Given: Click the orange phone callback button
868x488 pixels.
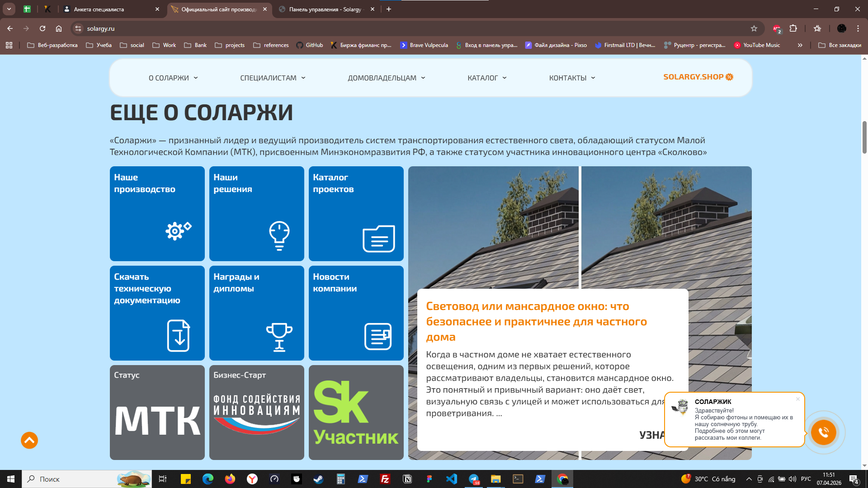Looking at the screenshot, I should pos(823,432).
